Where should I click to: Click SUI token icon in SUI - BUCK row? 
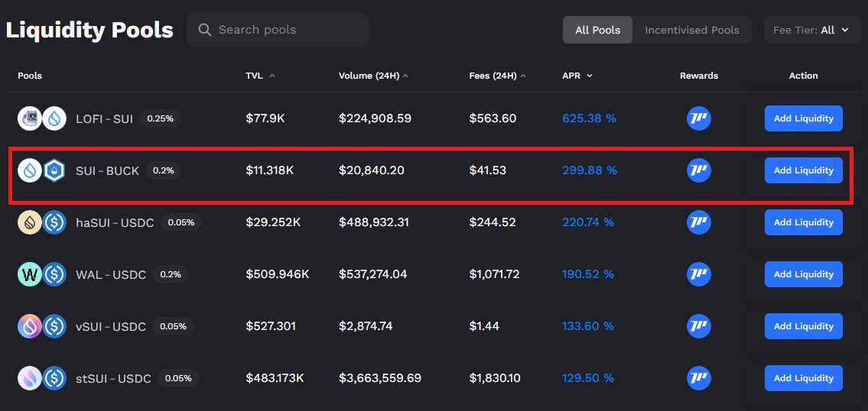click(x=30, y=170)
